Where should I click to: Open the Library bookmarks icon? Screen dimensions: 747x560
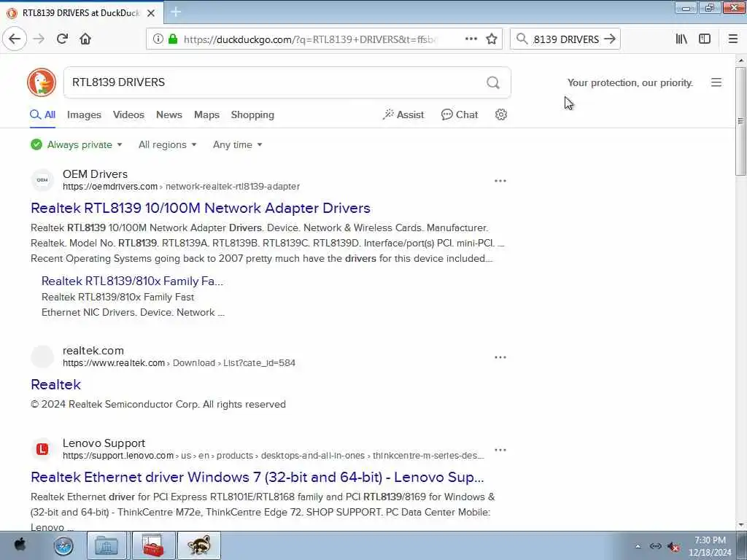(x=682, y=39)
